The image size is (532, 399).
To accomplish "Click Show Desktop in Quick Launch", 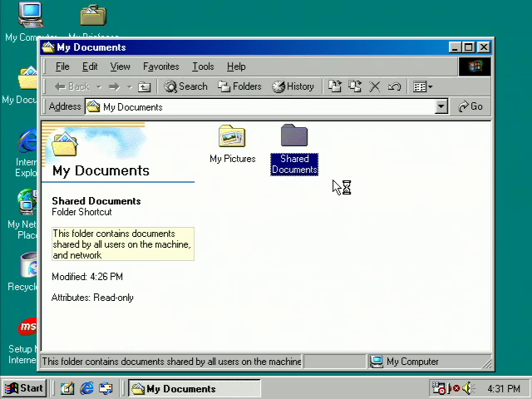I will [67, 388].
